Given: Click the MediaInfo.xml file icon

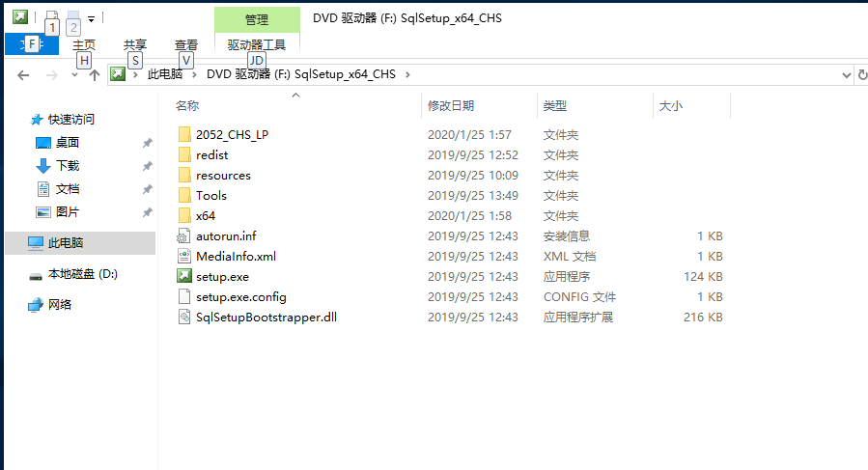Looking at the screenshot, I should coord(183,257).
